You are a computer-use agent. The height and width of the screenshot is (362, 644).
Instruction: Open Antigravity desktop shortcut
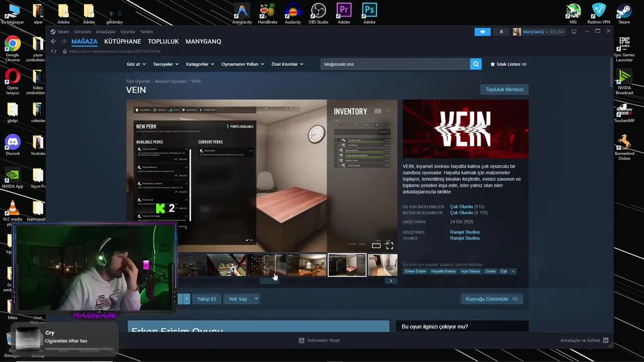pyautogui.click(x=242, y=14)
